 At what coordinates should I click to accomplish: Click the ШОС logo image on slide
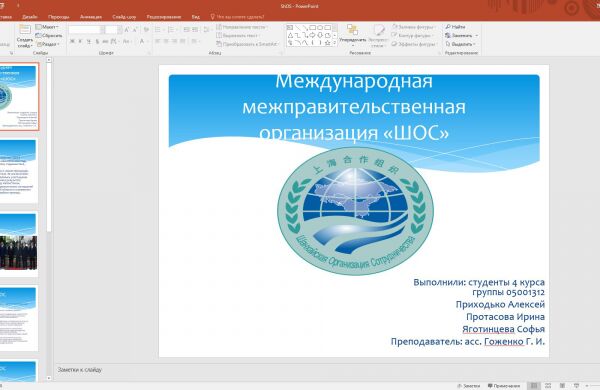pos(355,211)
